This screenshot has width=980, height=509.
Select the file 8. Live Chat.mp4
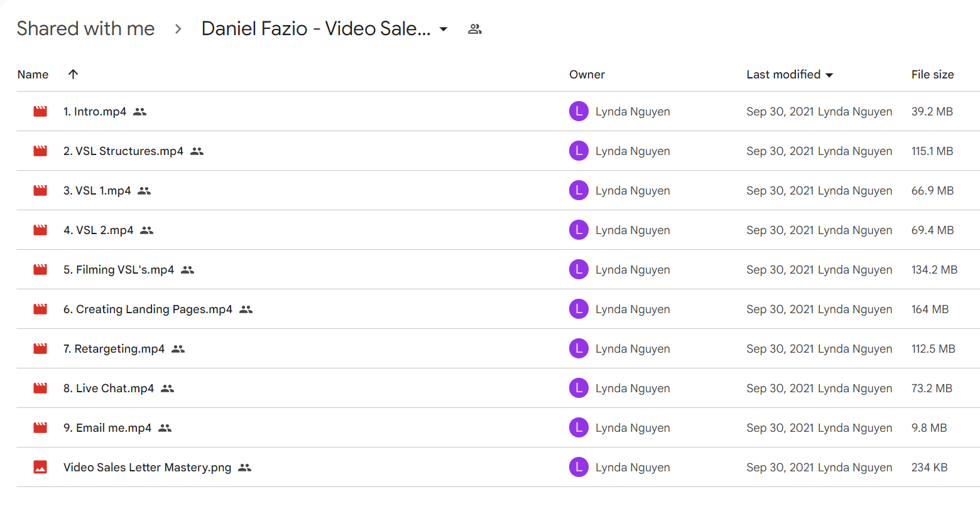[x=109, y=388]
